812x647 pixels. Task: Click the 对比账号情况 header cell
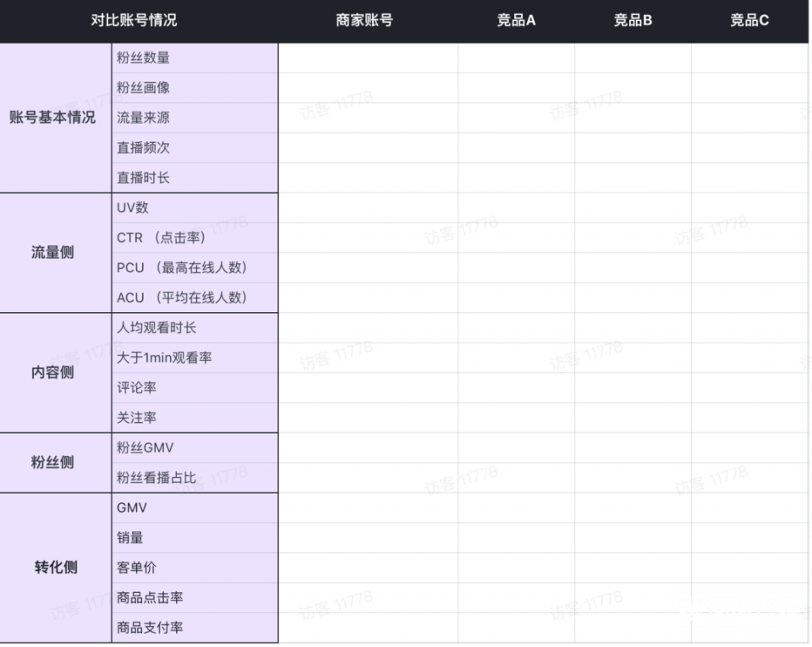tap(139, 21)
